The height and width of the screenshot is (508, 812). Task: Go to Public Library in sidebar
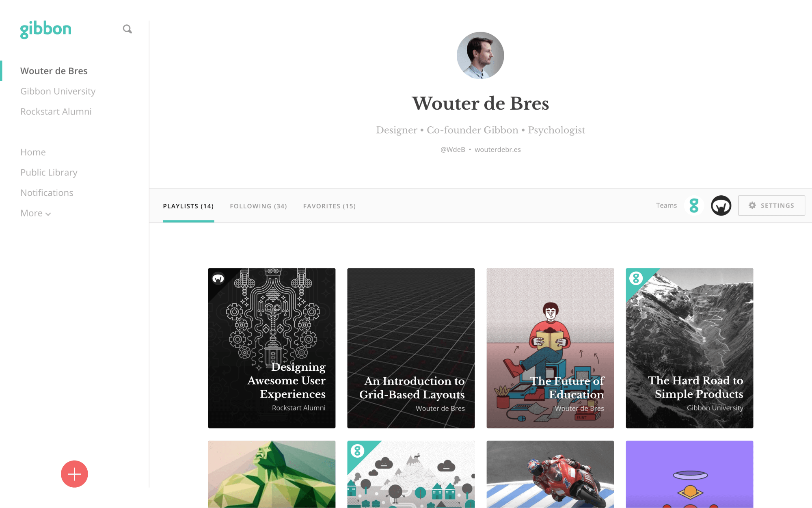[49, 173]
